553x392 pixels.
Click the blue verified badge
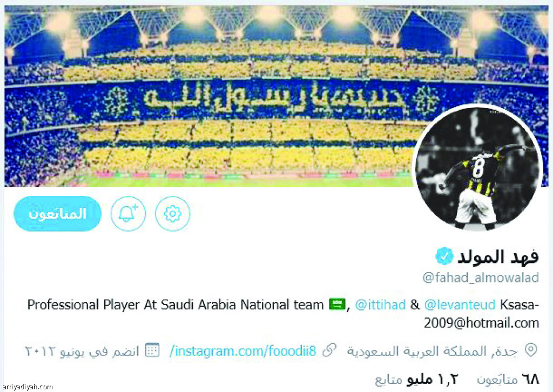[444, 256]
